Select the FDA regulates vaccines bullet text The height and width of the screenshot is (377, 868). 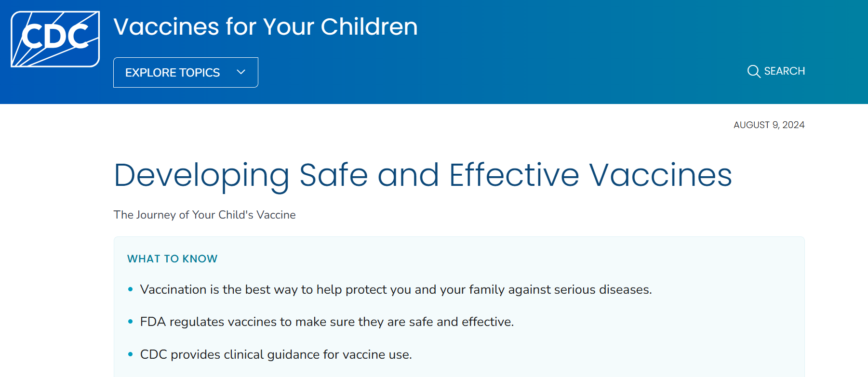[327, 322]
